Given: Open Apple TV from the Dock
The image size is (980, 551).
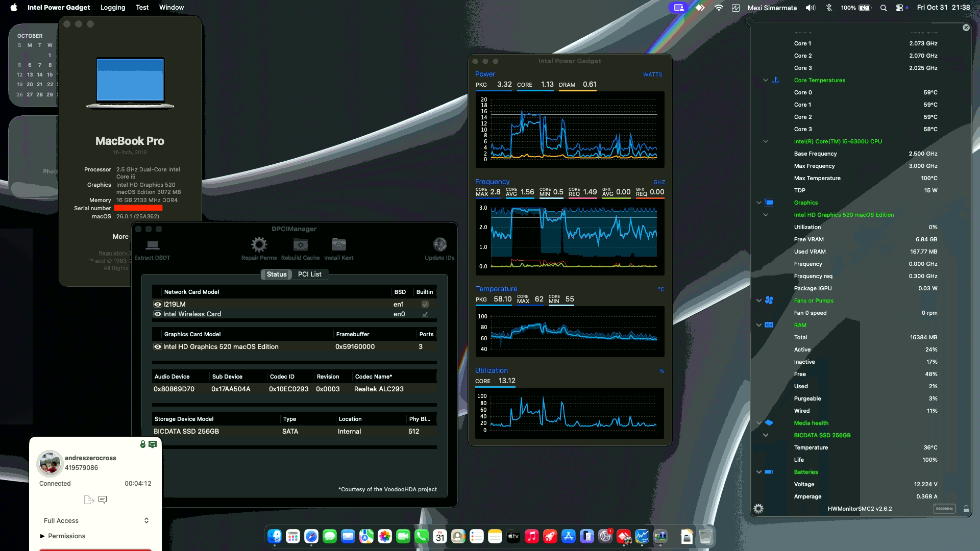Looking at the screenshot, I should pyautogui.click(x=513, y=536).
